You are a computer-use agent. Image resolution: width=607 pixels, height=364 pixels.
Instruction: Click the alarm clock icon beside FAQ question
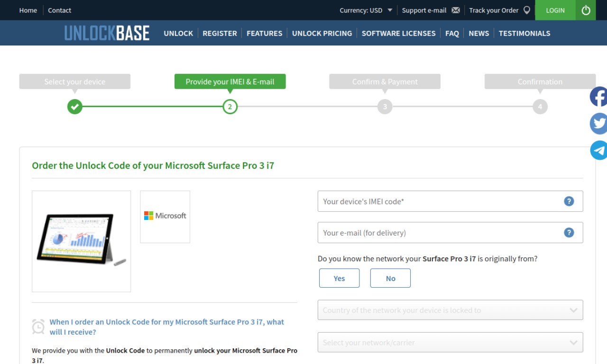pos(38,327)
